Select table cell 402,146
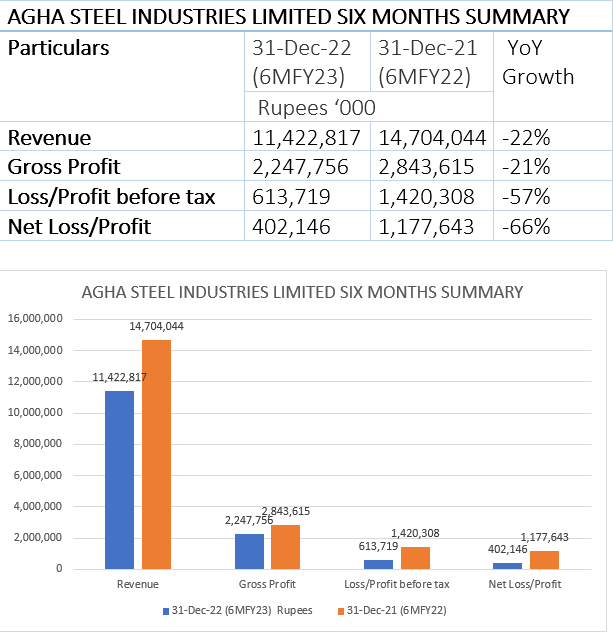Viewport: 613px width, 640px height. pyautogui.click(x=291, y=227)
